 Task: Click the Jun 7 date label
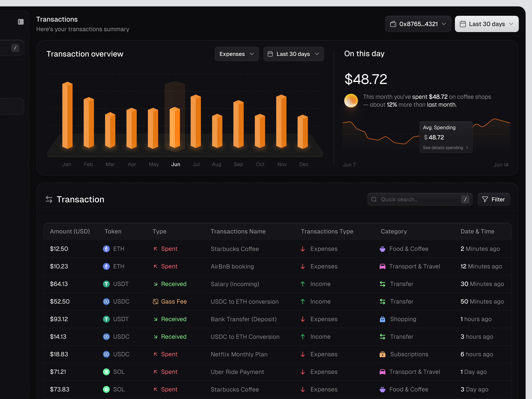click(349, 165)
